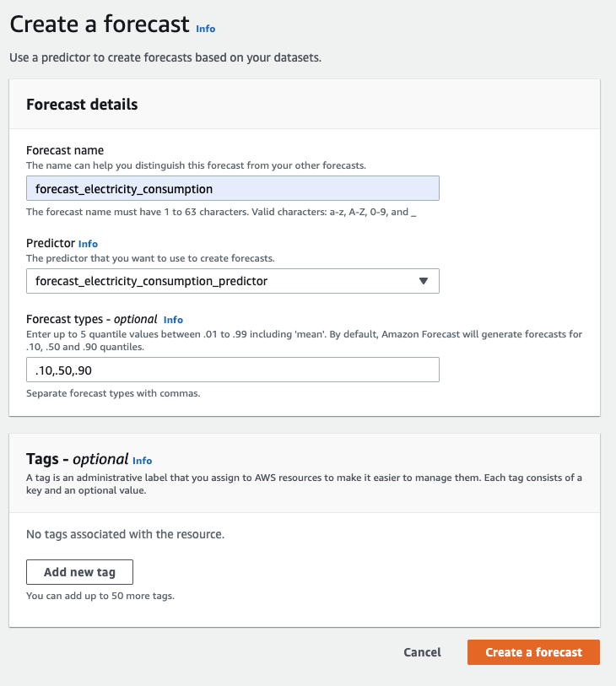Click the Predictor field label
616x686 pixels.
click(51, 243)
